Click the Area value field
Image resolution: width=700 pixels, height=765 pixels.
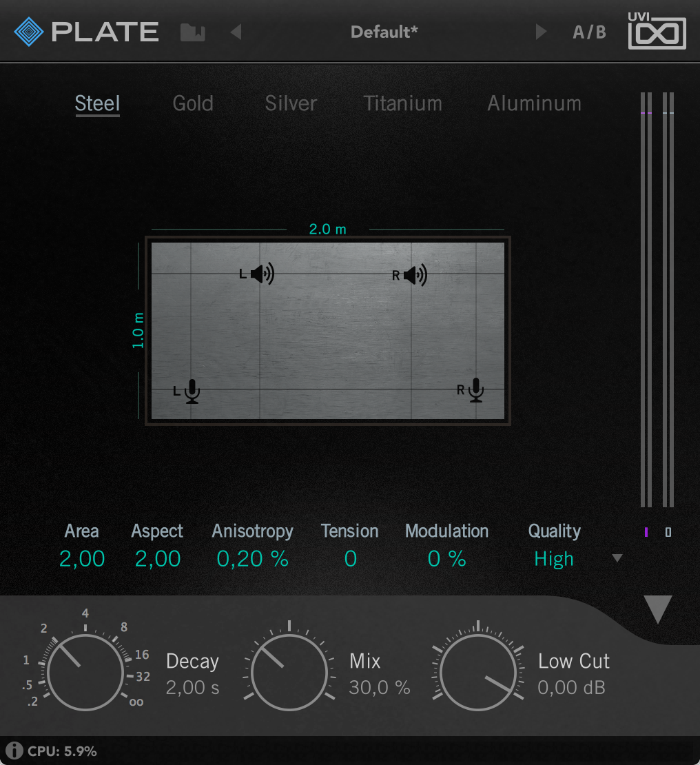coord(82,559)
